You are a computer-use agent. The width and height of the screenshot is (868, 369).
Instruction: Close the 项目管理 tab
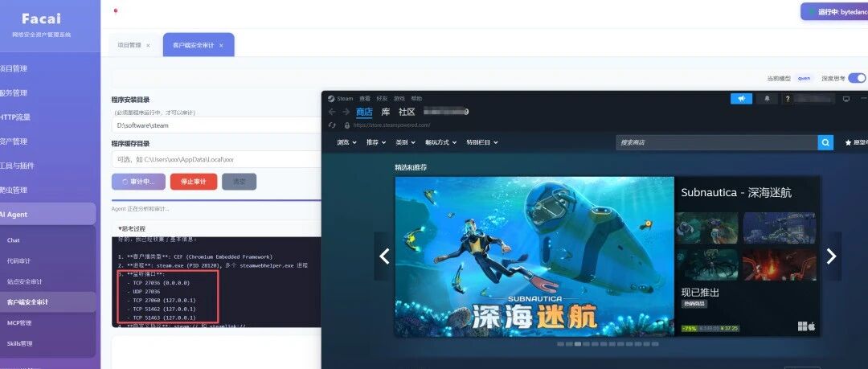click(x=148, y=46)
